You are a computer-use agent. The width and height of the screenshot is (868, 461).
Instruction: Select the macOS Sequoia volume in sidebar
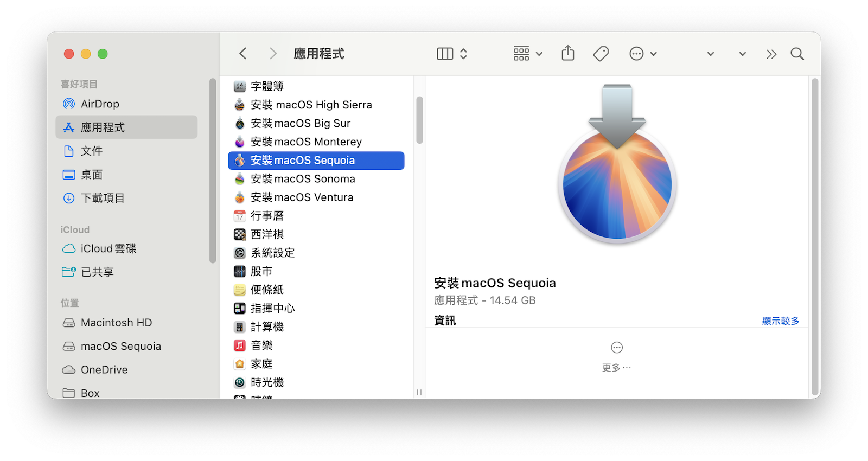pyautogui.click(x=126, y=346)
